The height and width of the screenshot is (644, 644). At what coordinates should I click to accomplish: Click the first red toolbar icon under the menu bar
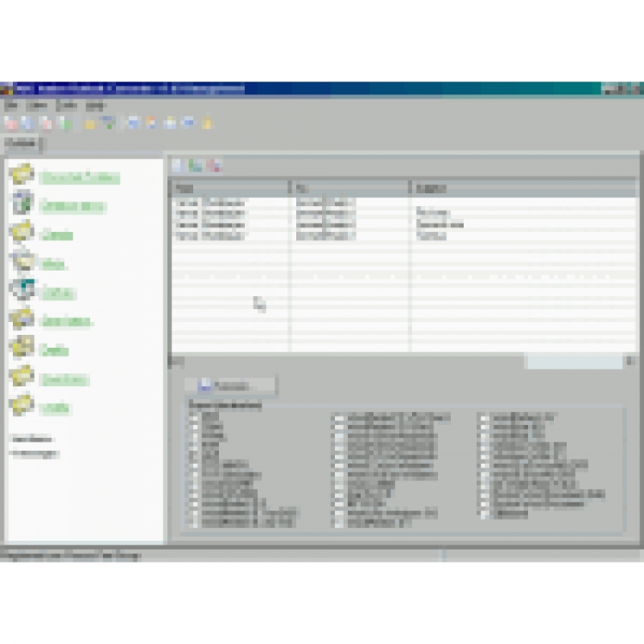[11, 123]
